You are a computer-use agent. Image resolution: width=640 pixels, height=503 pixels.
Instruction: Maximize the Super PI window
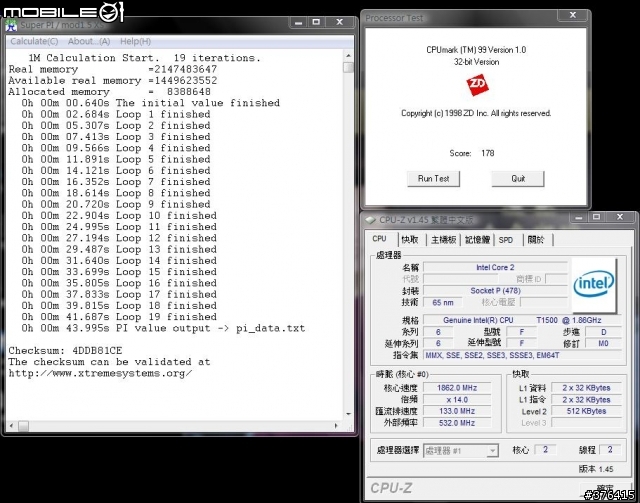click(316, 22)
